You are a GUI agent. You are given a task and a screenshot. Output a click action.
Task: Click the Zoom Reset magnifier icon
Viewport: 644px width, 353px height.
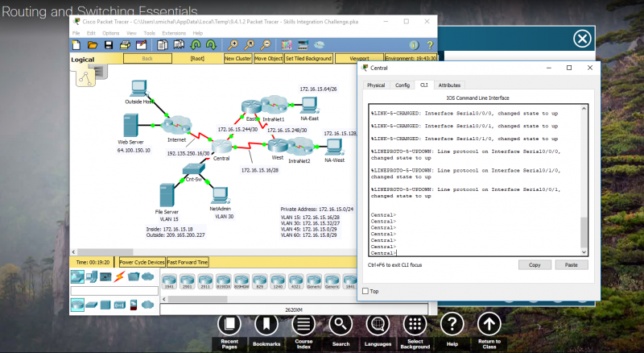(x=250, y=45)
